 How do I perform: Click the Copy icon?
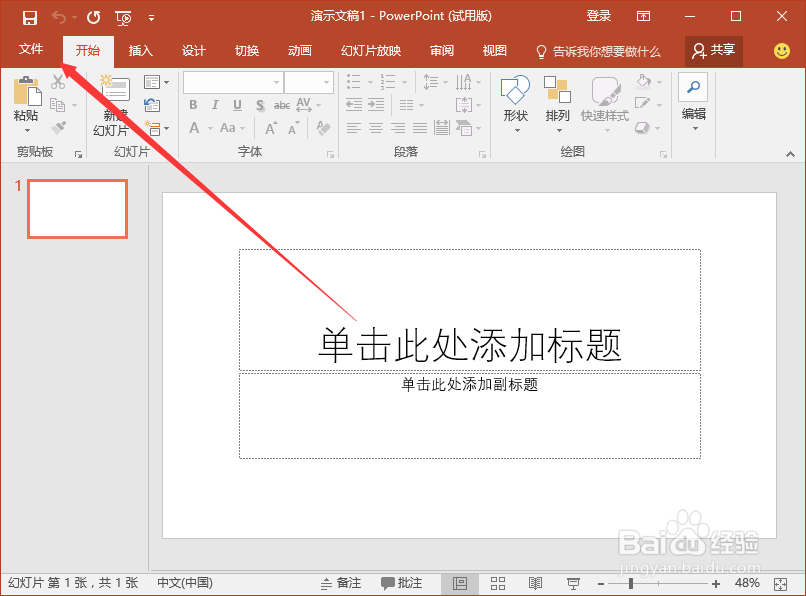(x=57, y=104)
